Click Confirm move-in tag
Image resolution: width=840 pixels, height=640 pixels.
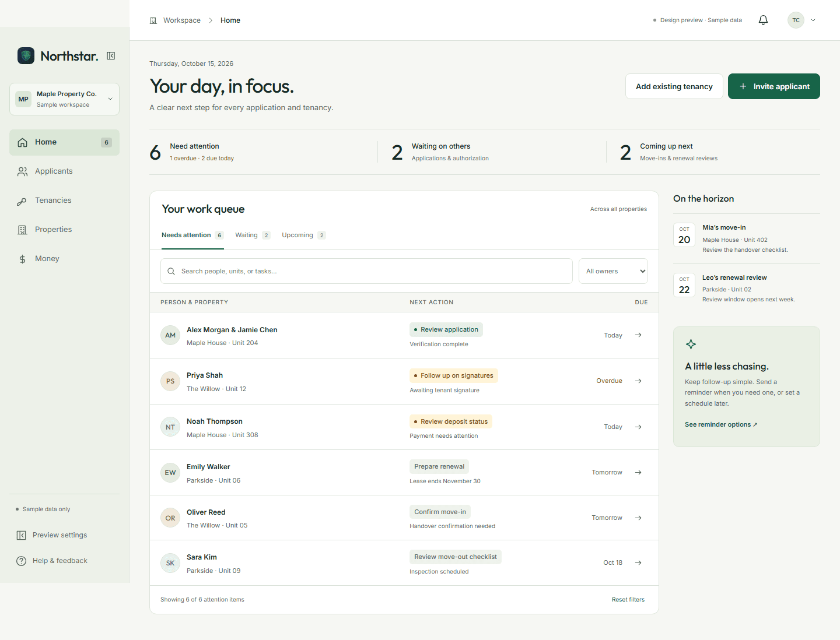[440, 512]
